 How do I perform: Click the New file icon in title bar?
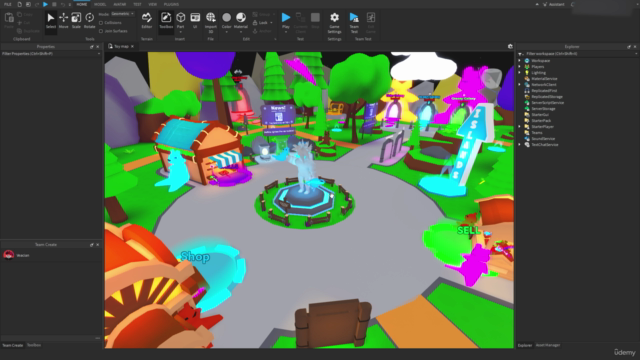pyautogui.click(x=19, y=4)
